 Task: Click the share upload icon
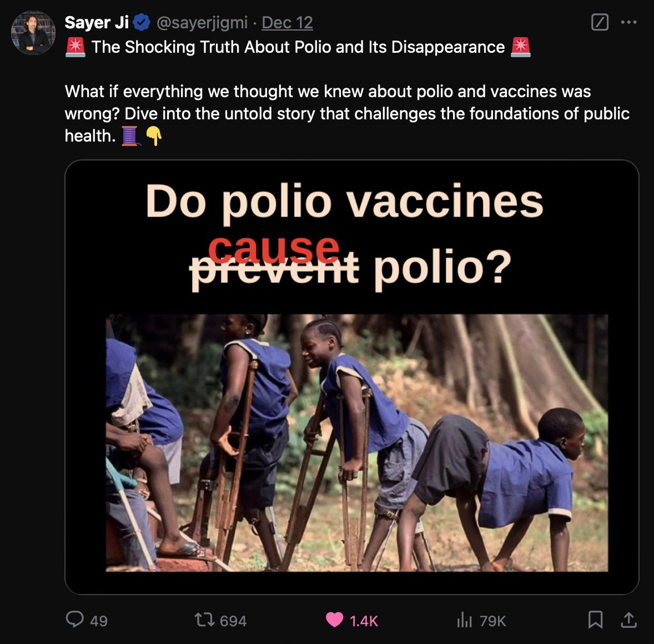(x=628, y=620)
